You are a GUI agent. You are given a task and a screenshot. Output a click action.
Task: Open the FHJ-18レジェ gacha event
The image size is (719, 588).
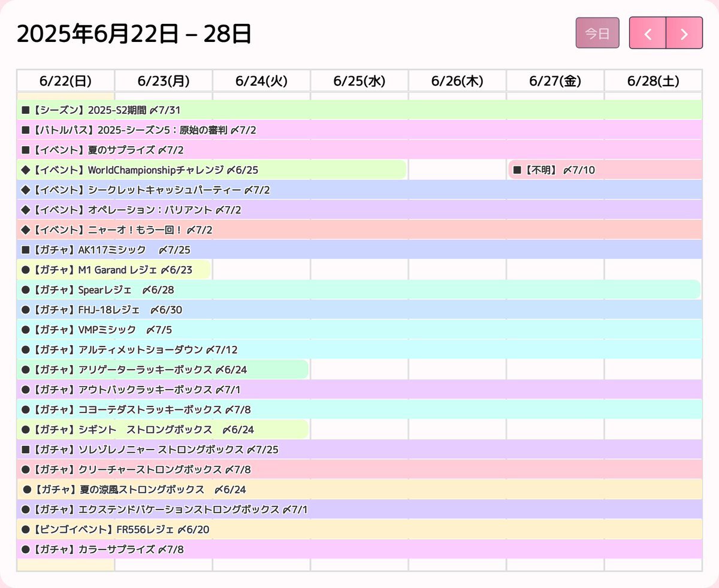359,310
